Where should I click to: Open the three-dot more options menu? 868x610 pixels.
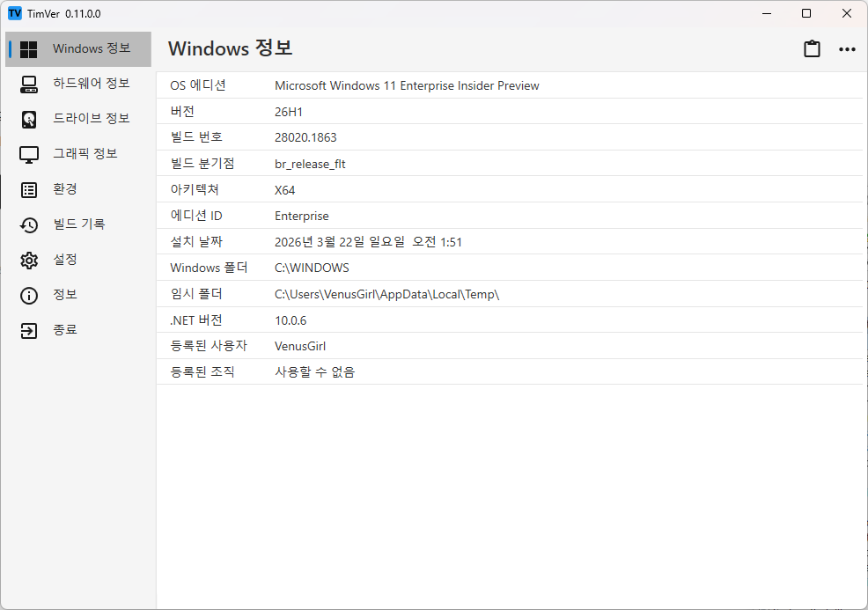pyautogui.click(x=847, y=49)
